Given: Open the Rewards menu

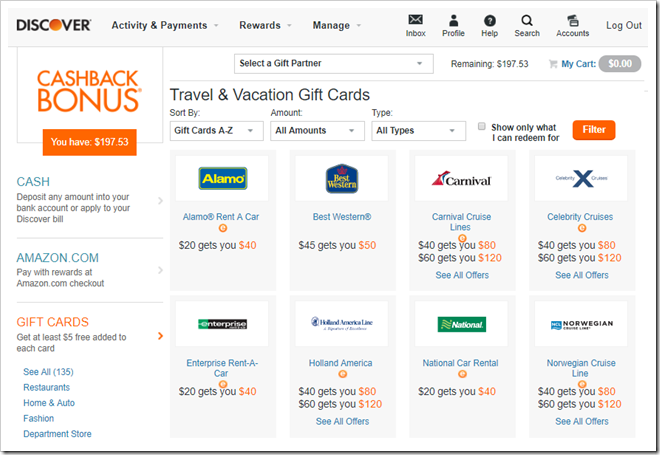Looking at the screenshot, I should coord(265,25).
